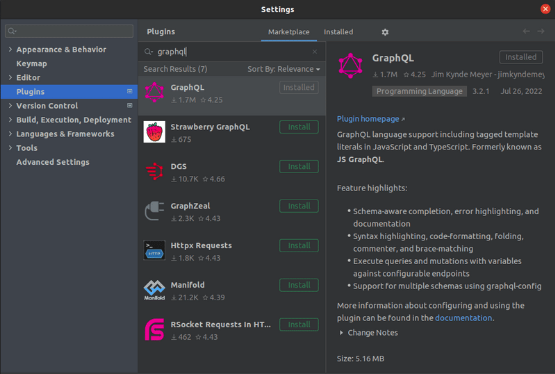Image resolution: width=555 pixels, height=374 pixels.
Task: Click the GraphZeal plug icon
Action: coord(154,211)
